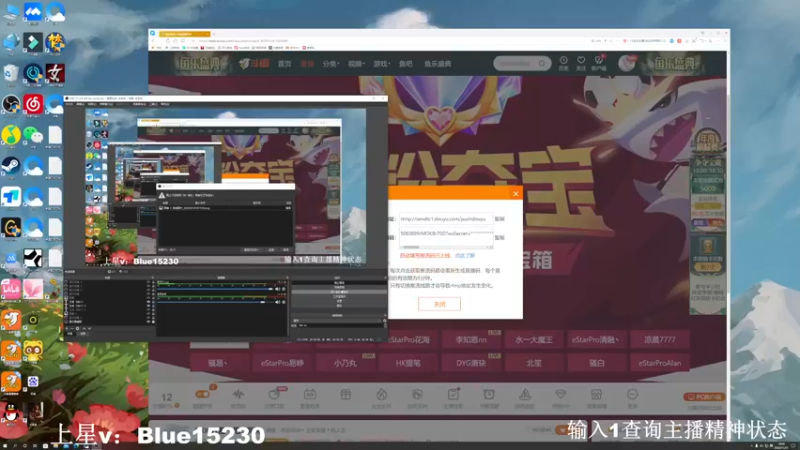The height and width of the screenshot is (450, 800).
Task: Open 鱼乐盛典 in Douyu navigation
Action: coord(438,64)
